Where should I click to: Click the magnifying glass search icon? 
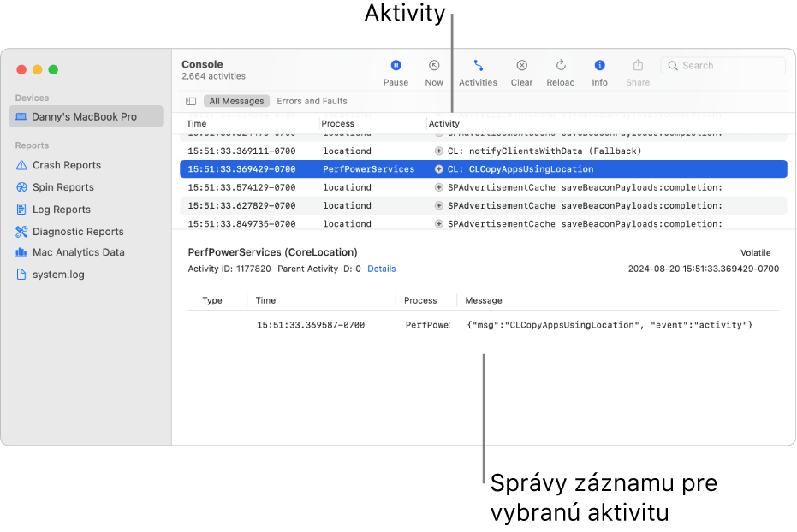point(673,66)
